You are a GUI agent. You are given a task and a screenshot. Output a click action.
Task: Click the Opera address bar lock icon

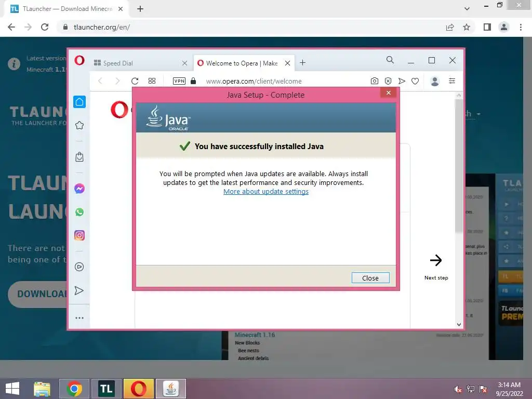tap(193, 81)
